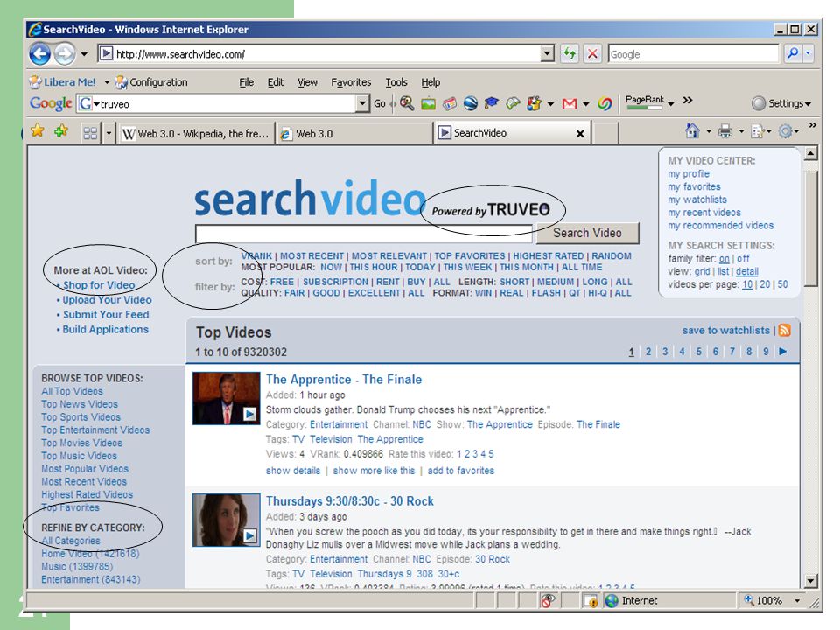Open the Favorites menu
The image size is (840, 630).
coord(351,82)
